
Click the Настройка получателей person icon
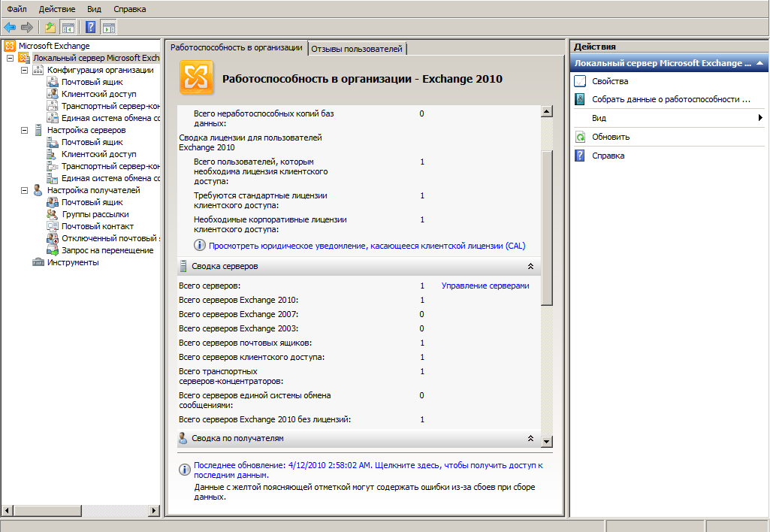tap(38, 190)
